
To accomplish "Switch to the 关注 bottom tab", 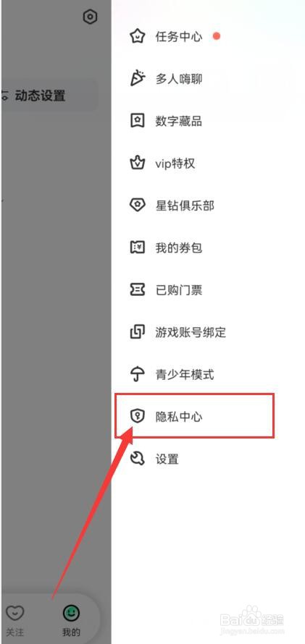I will coord(14,619).
